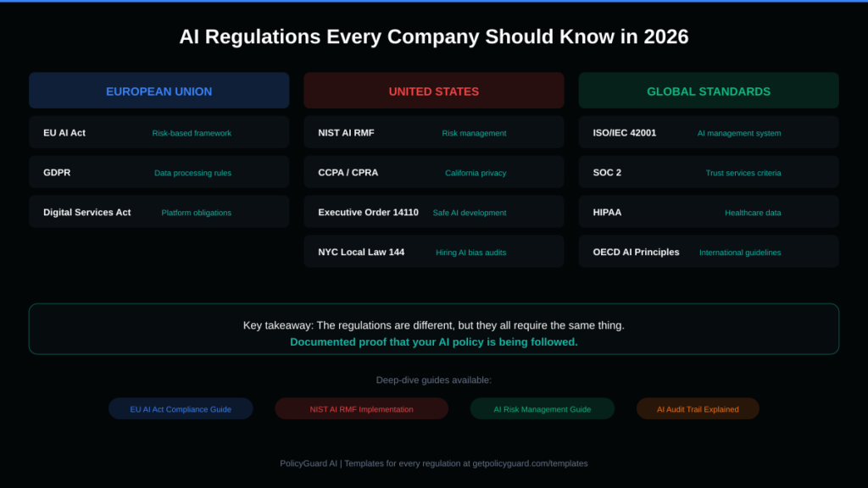Click the HIPAA healthcare data card
868x488 pixels.
click(x=709, y=212)
